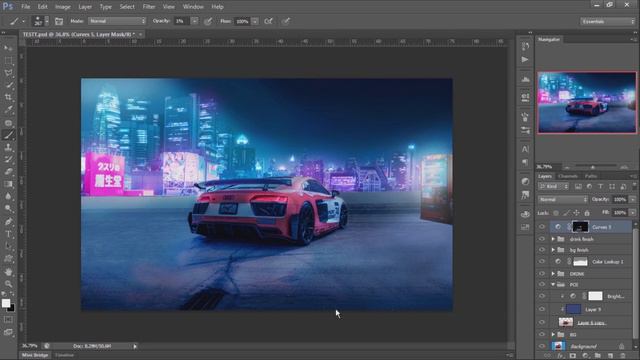The image size is (640, 360).
Task: Open the Mini Bridge panel tab
Action: 35,355
